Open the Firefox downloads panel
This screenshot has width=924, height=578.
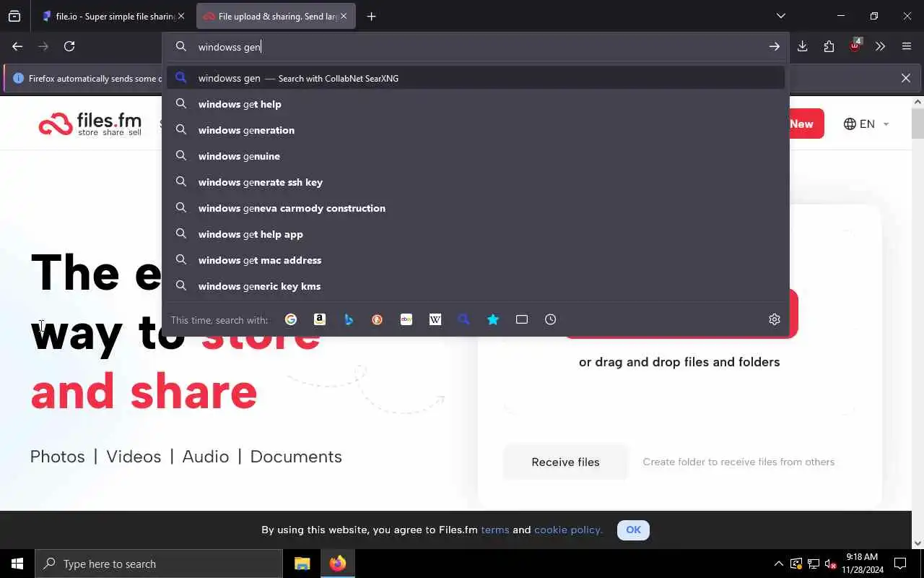pyautogui.click(x=802, y=46)
